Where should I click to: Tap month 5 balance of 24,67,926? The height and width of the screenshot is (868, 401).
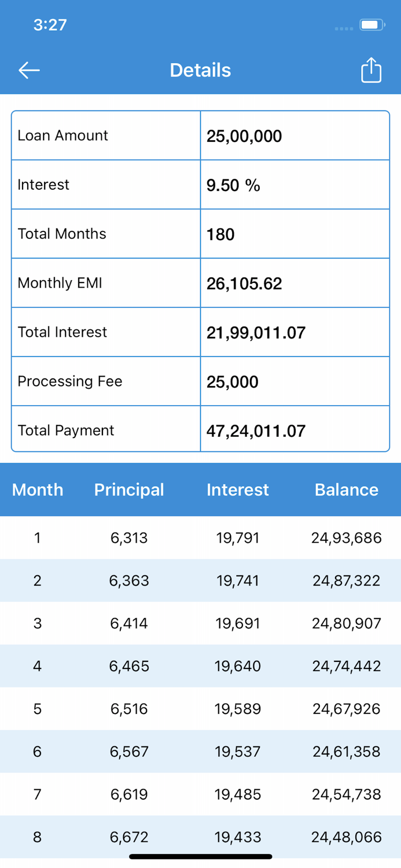coord(346,709)
